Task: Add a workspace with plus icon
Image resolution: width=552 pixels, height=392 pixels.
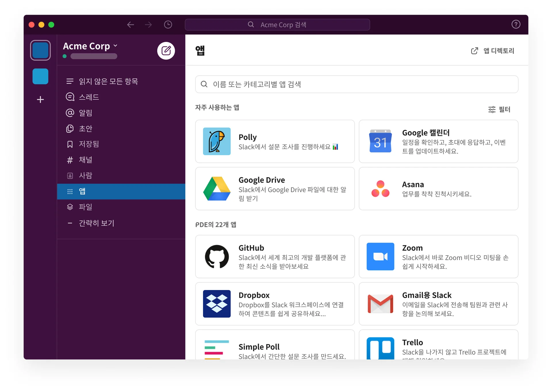Action: [x=40, y=100]
